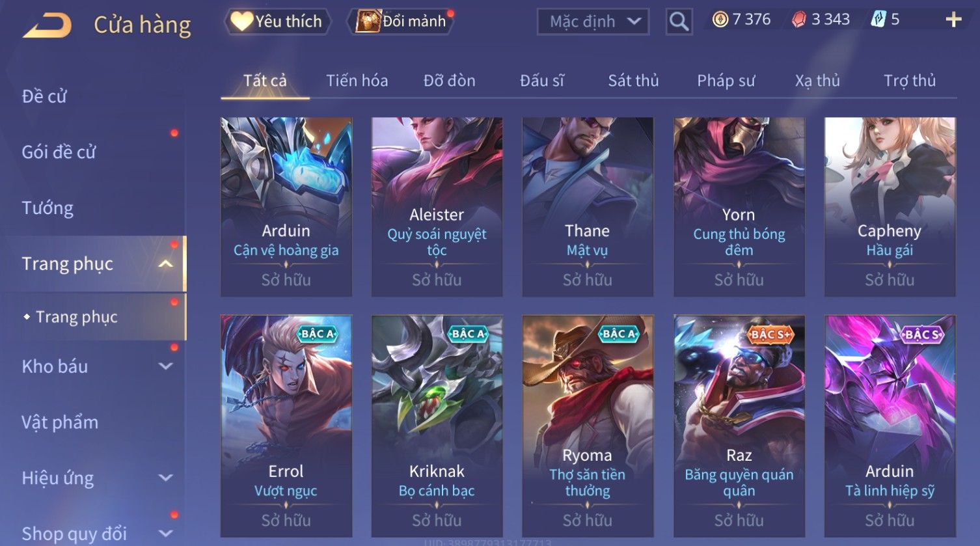
Task: Switch to the Pháp sư tab
Action: click(726, 81)
